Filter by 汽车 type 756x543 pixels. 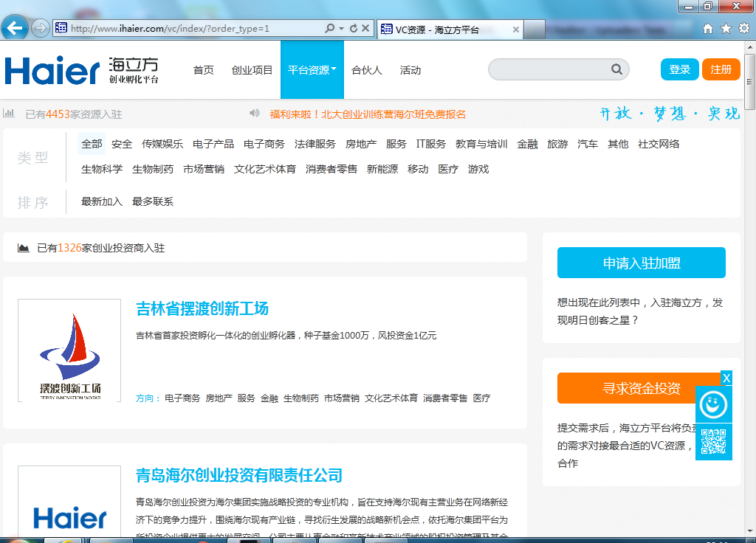tap(588, 144)
